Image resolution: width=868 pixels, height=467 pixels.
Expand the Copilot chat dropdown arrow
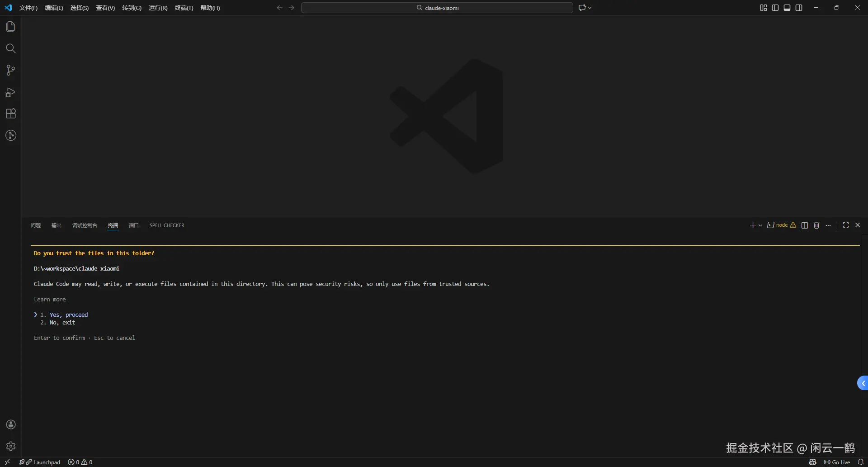[590, 8]
